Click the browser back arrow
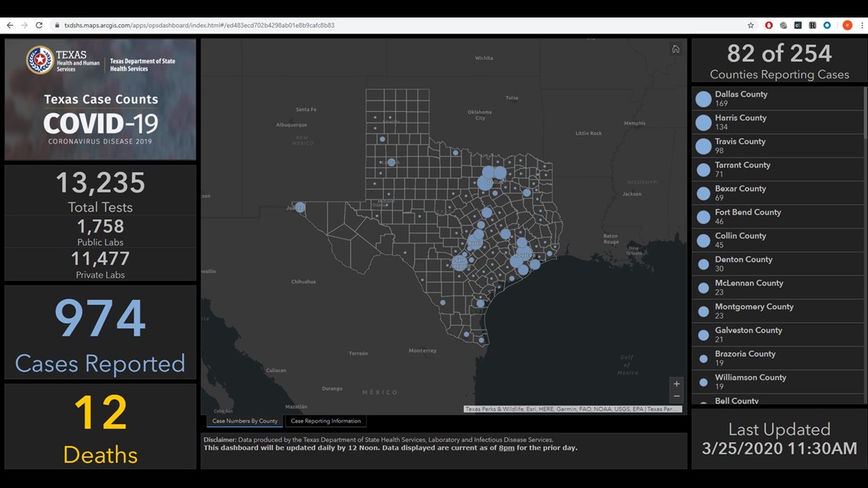 point(10,25)
